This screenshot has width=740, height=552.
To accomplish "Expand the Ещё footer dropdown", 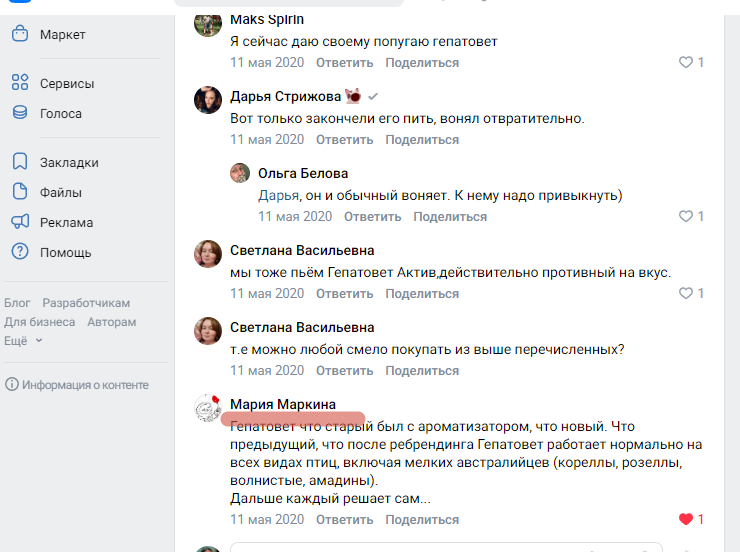I will [x=23, y=341].
